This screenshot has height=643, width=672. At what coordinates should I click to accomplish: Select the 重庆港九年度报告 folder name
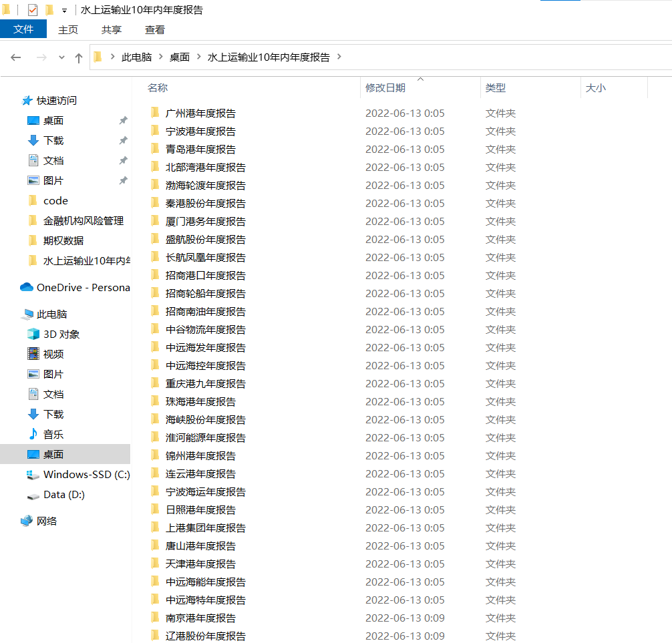pos(206,383)
